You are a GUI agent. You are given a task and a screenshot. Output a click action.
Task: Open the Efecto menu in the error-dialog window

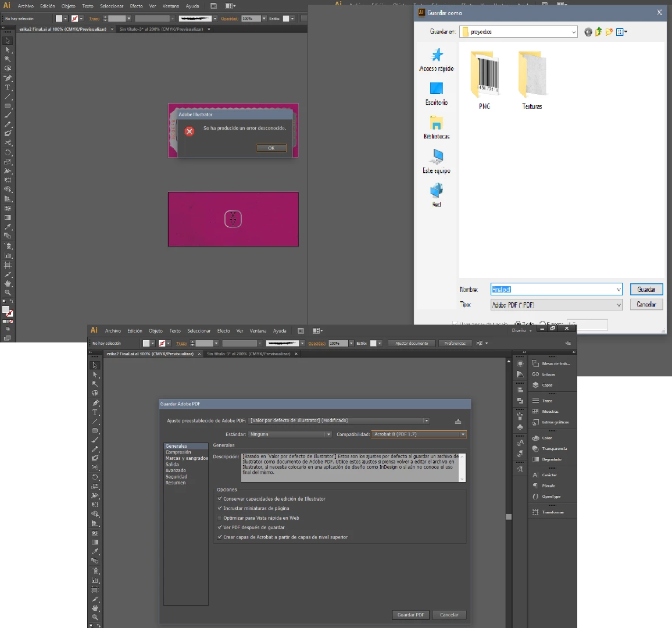pyautogui.click(x=136, y=6)
